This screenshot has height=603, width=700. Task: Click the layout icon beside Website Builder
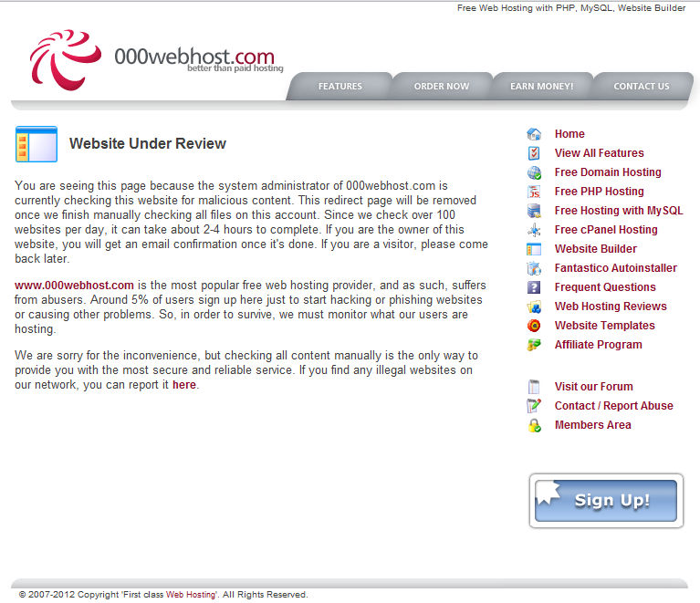tap(534, 249)
